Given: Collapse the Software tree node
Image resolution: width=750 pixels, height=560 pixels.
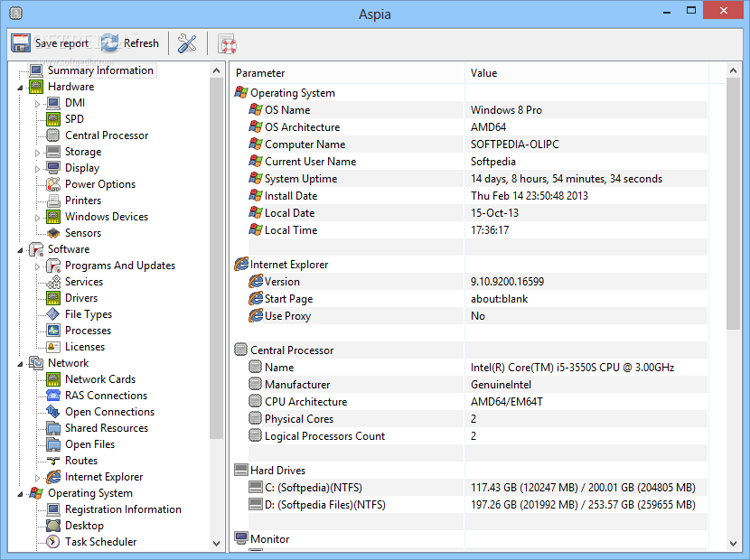Looking at the screenshot, I should [x=20, y=250].
